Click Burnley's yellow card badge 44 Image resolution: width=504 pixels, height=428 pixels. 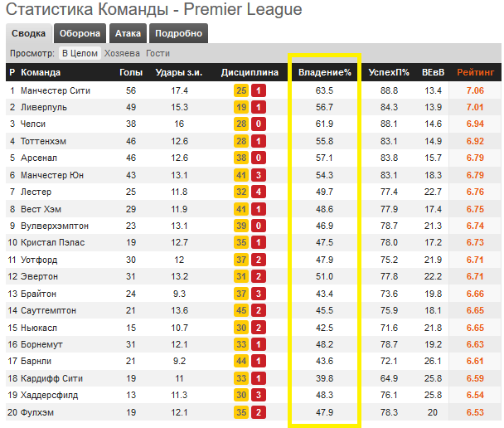click(x=241, y=361)
